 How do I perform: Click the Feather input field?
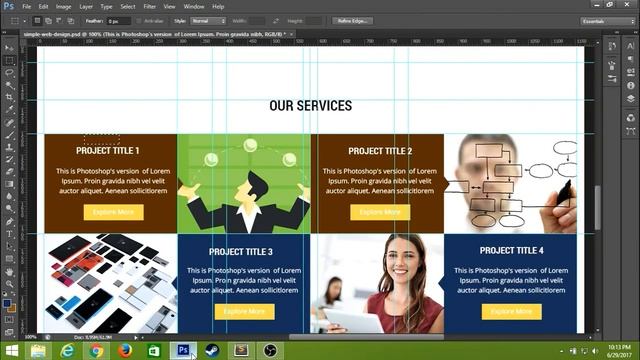[x=119, y=21]
